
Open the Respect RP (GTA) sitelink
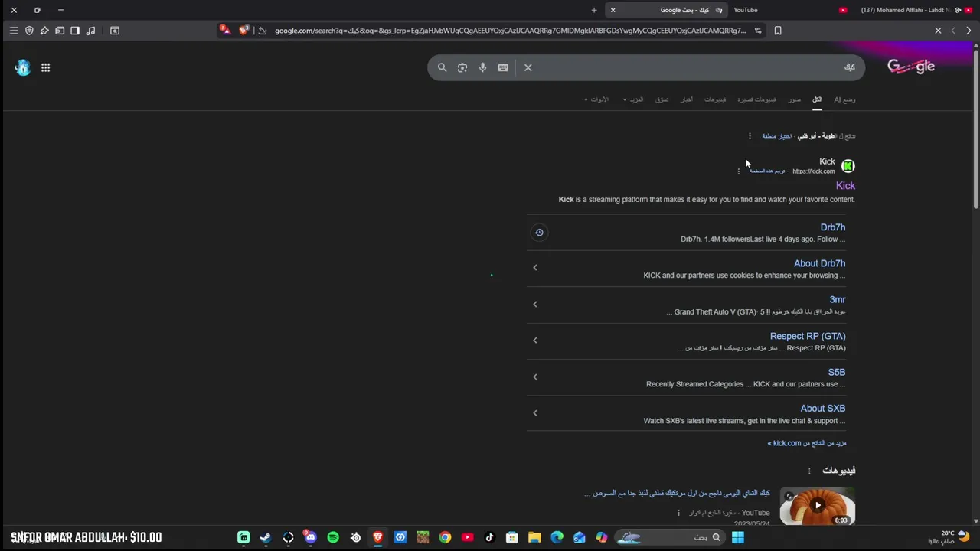pos(808,336)
